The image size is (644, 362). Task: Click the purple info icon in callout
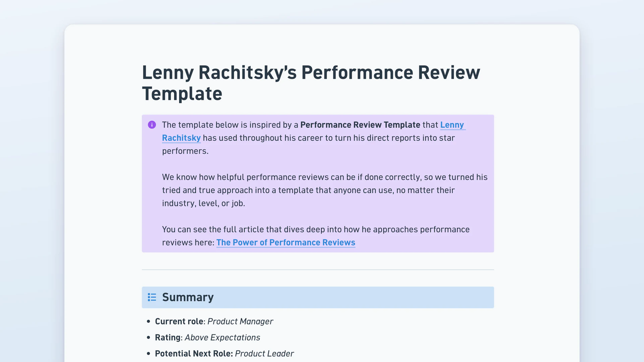pyautogui.click(x=152, y=125)
